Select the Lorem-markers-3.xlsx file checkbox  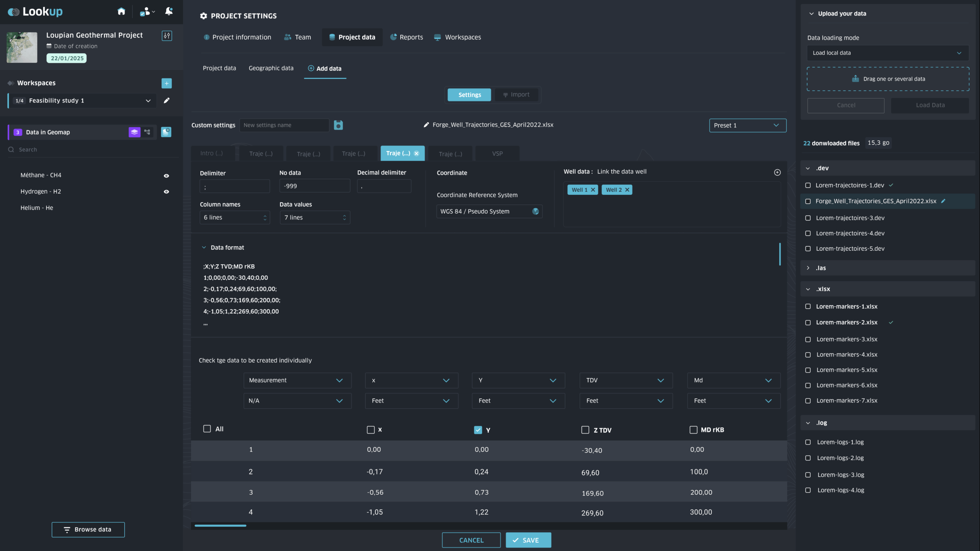click(x=808, y=340)
